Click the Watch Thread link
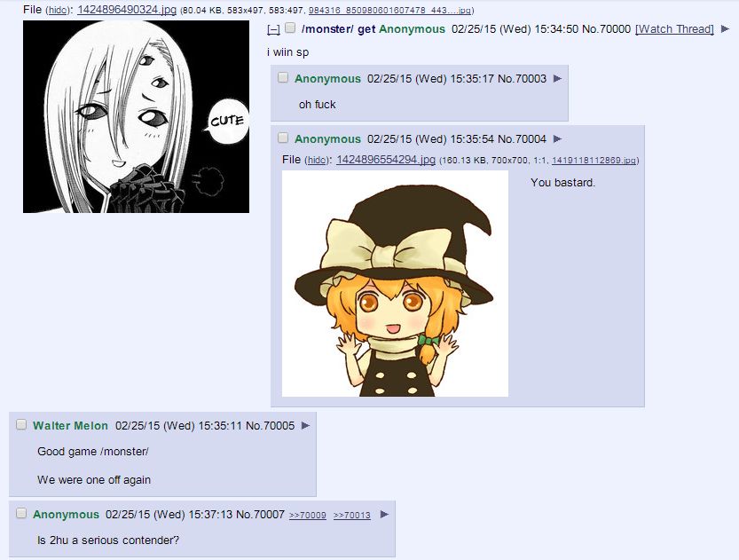The height and width of the screenshot is (560, 739). [x=675, y=29]
